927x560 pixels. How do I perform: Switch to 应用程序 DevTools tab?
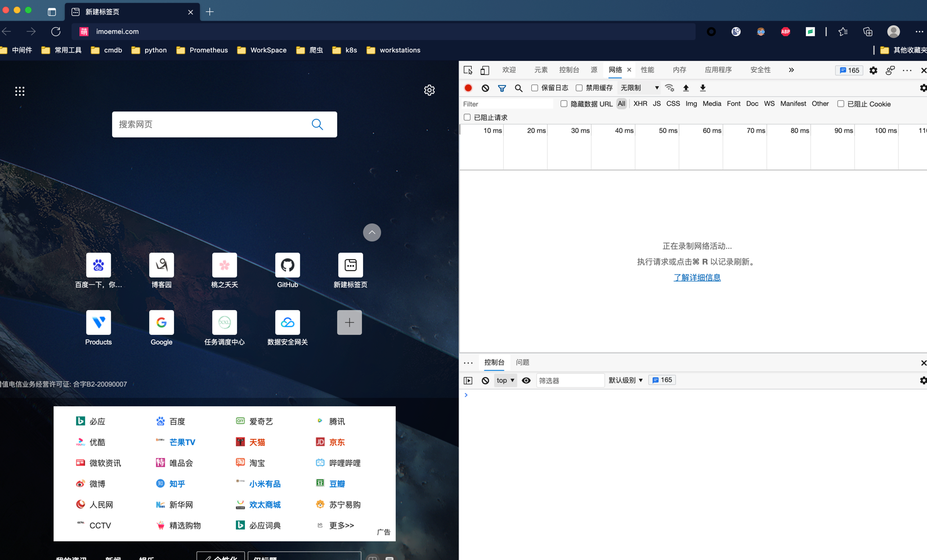coord(718,70)
